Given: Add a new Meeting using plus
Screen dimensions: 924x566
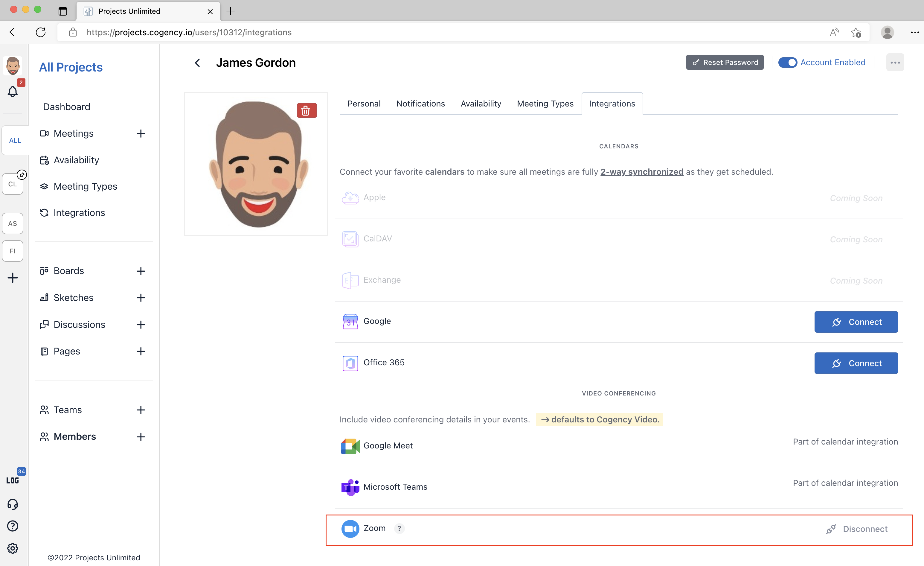Looking at the screenshot, I should 141,133.
